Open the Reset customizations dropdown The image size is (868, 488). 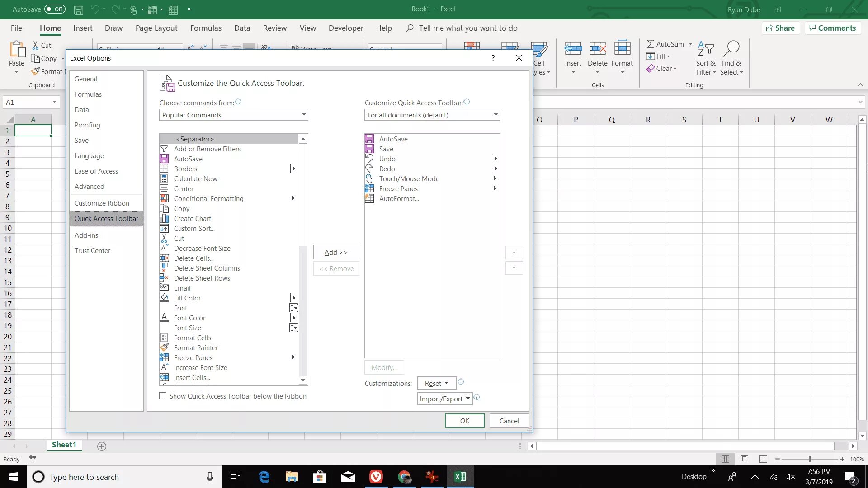click(x=436, y=384)
